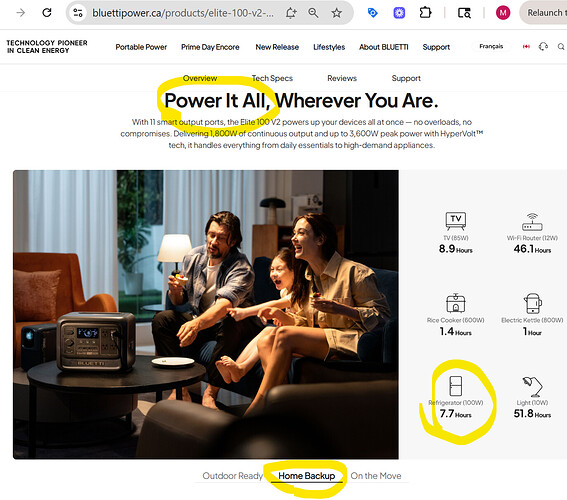
Task: Select the On the Move scenario
Action: (x=376, y=476)
